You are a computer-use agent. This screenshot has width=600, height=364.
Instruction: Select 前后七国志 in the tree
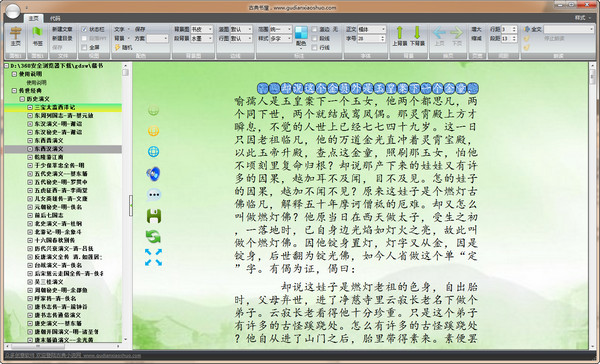pyautogui.click(x=49, y=215)
